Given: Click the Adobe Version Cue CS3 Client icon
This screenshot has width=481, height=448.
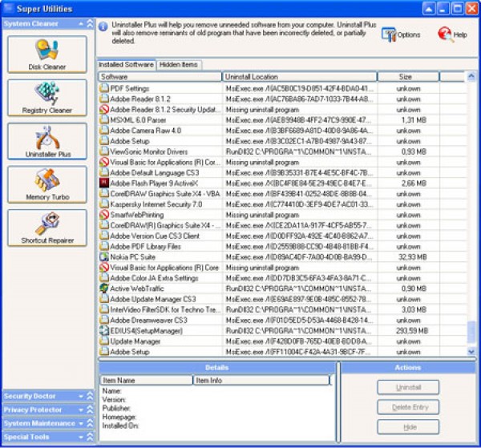Looking at the screenshot, I should pos(104,236).
